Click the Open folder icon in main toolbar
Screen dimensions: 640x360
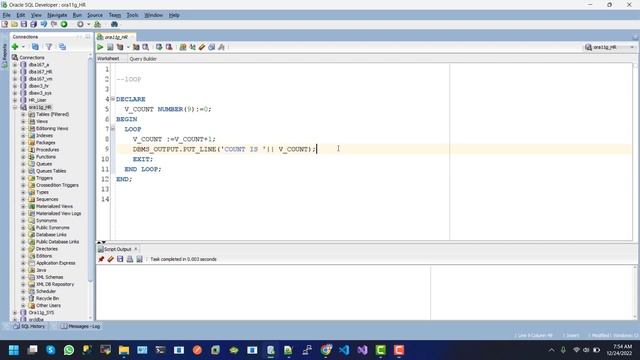[x=15, y=24]
